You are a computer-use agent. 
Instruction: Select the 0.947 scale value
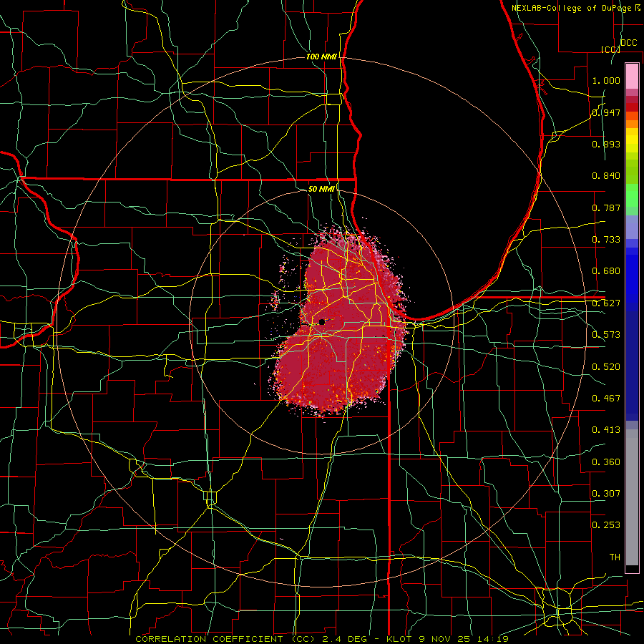(606, 112)
